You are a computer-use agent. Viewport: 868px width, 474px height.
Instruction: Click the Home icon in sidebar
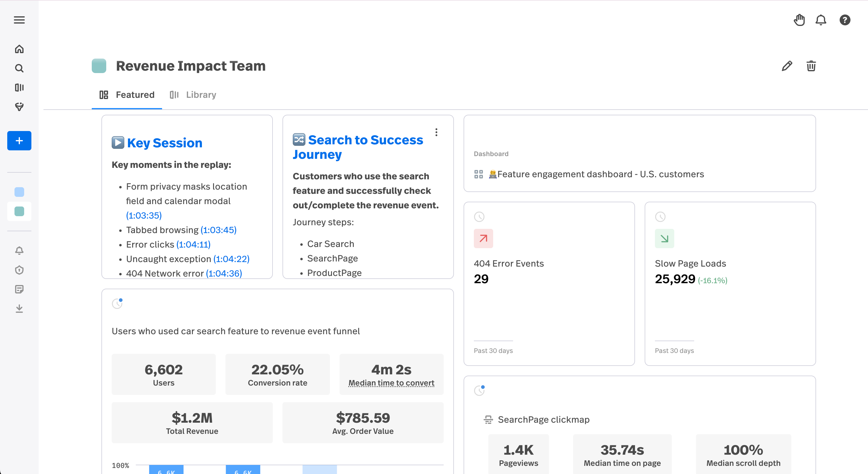point(19,49)
